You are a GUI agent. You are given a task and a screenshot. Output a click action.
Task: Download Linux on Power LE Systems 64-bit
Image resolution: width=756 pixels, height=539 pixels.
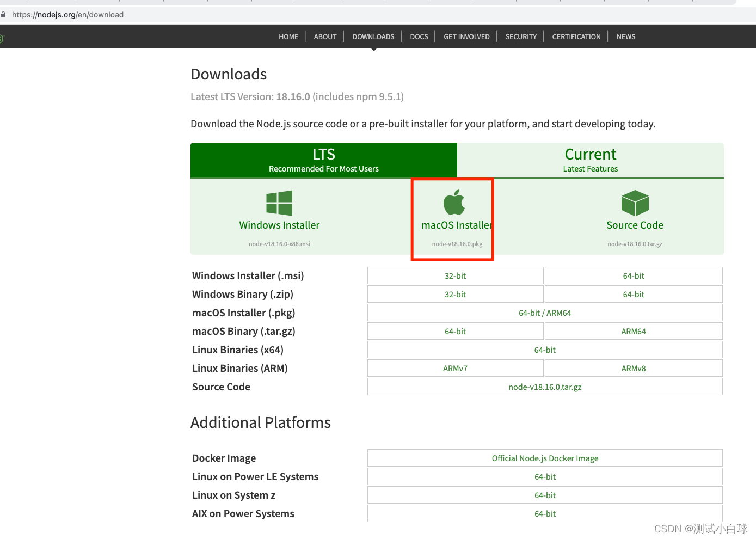(x=545, y=476)
